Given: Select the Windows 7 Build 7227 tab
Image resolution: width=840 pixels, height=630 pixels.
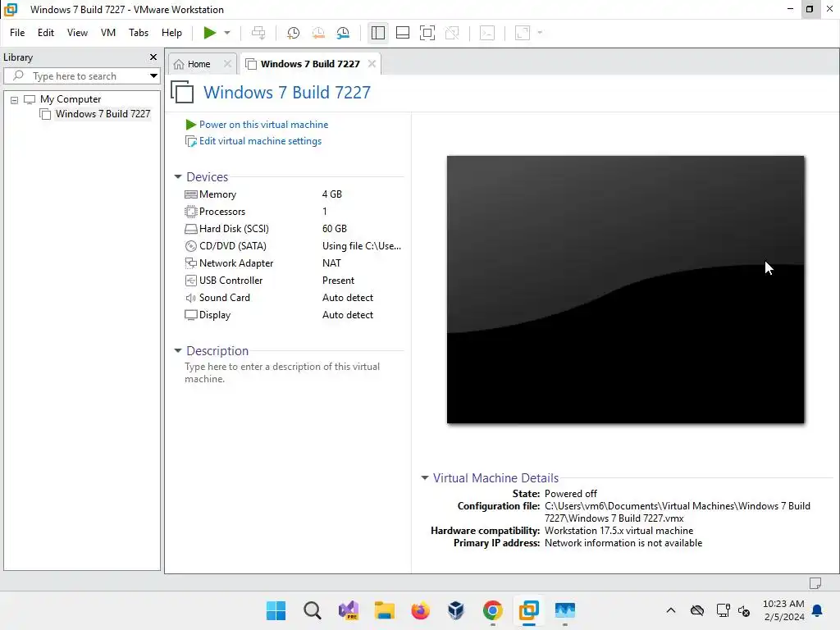Looking at the screenshot, I should coord(310,64).
